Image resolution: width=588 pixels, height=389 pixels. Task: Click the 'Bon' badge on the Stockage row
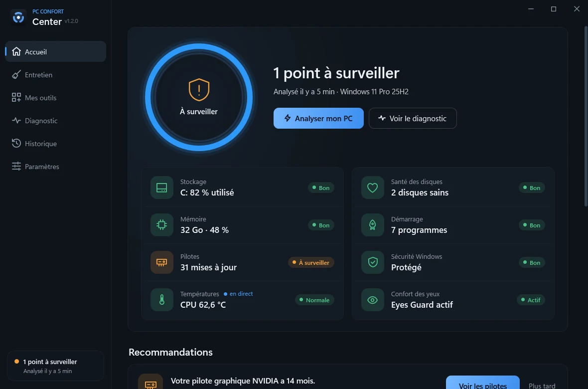click(x=321, y=188)
